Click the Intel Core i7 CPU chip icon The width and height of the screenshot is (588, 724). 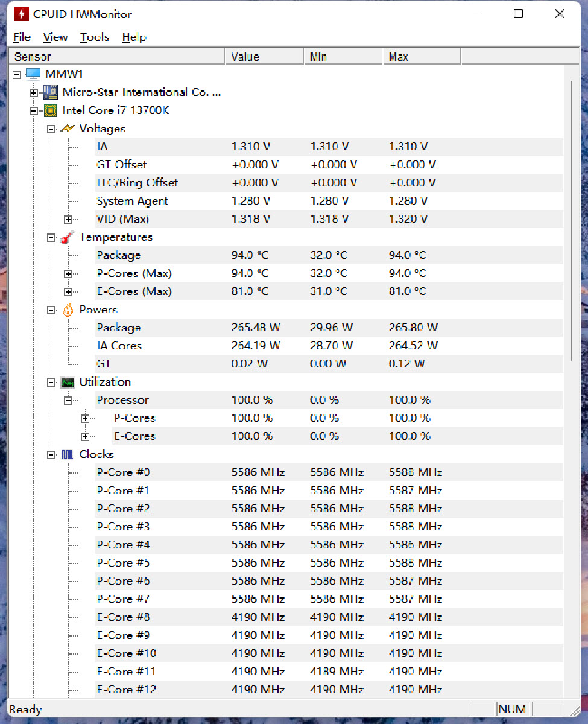[x=51, y=110]
